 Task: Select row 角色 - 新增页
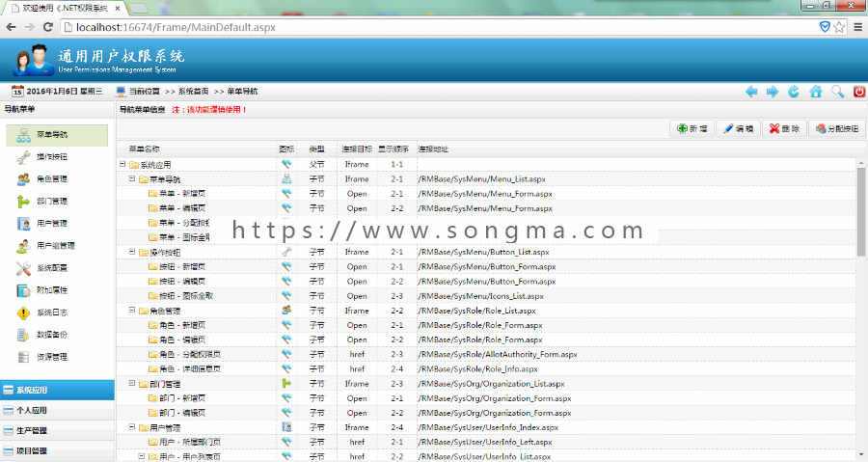click(488, 325)
